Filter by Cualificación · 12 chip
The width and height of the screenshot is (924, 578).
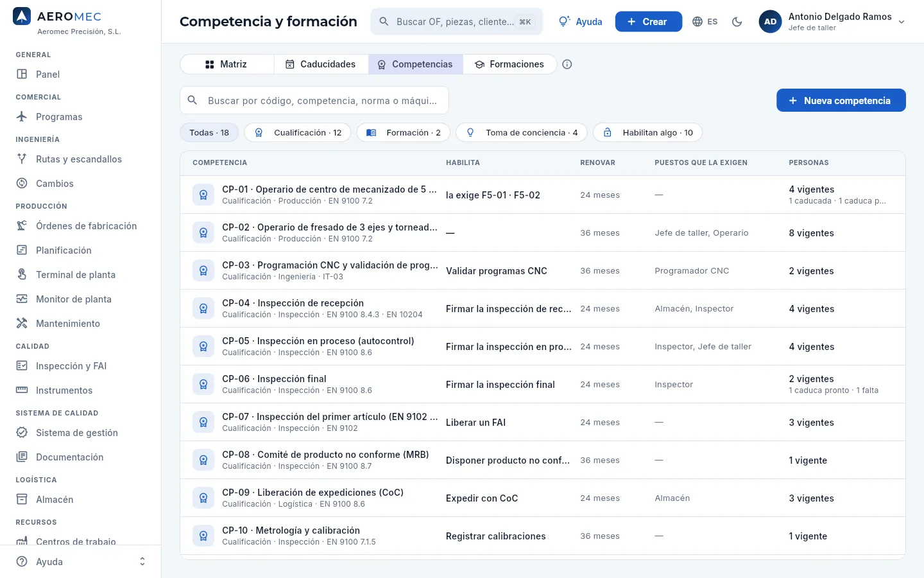point(298,133)
